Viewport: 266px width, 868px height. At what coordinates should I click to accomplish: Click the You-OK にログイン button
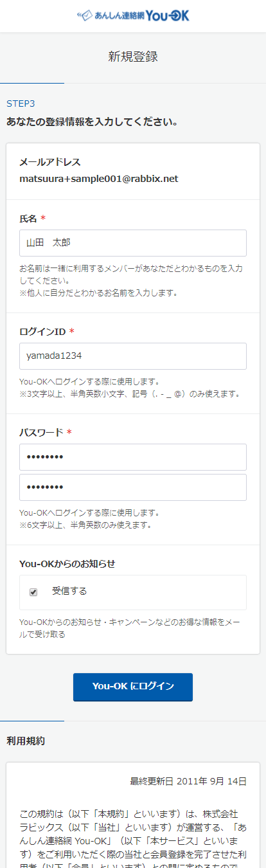[x=133, y=686]
